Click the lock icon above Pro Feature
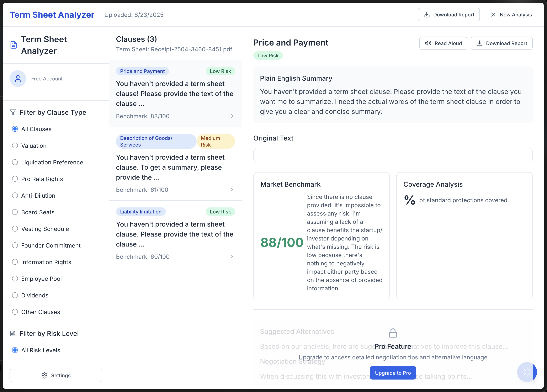 393,333
